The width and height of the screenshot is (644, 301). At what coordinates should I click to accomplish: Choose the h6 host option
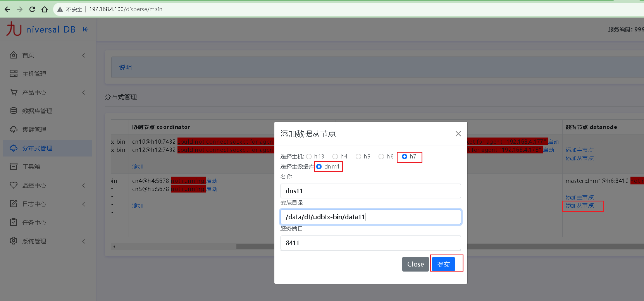tap(381, 157)
